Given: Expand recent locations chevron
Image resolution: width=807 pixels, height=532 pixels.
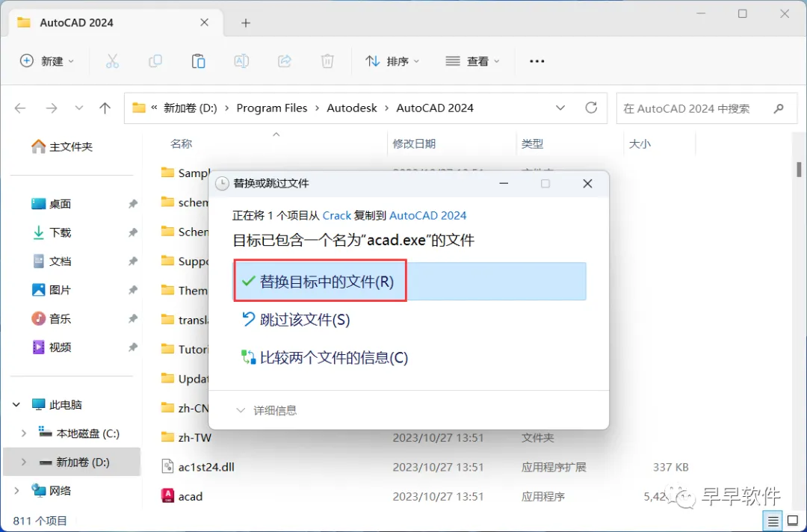Looking at the screenshot, I should [78, 108].
